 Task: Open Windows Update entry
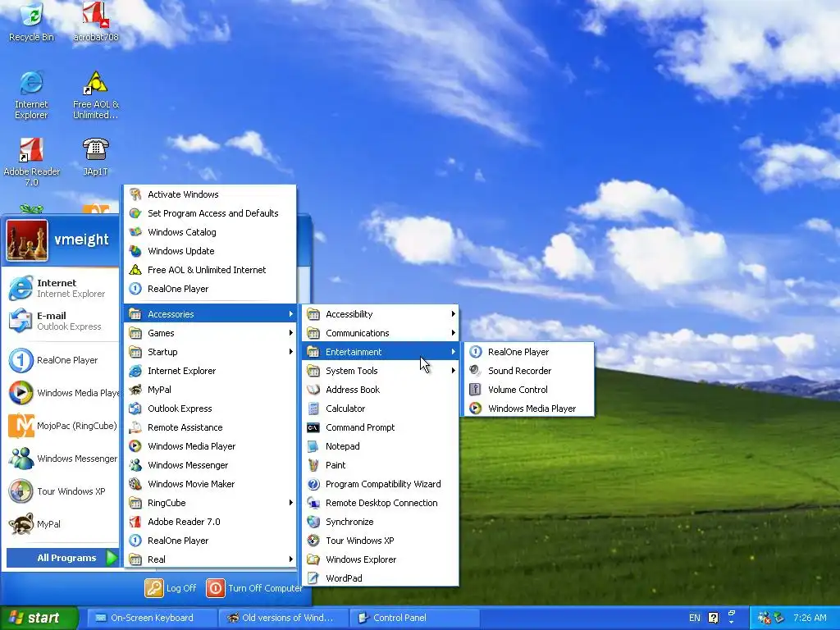point(210,251)
